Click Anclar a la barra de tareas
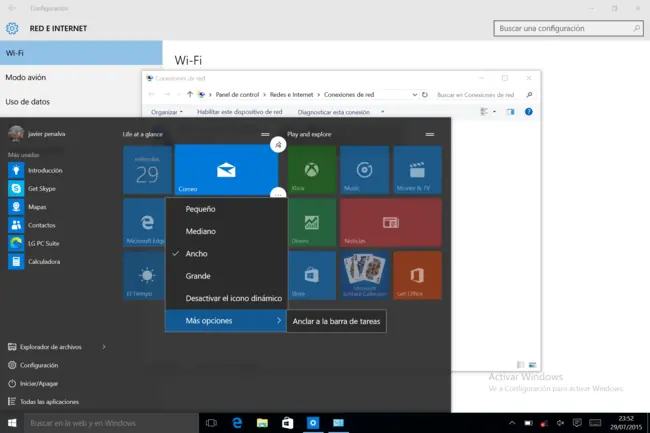Viewport: 650px width, 433px height. pyautogui.click(x=336, y=321)
